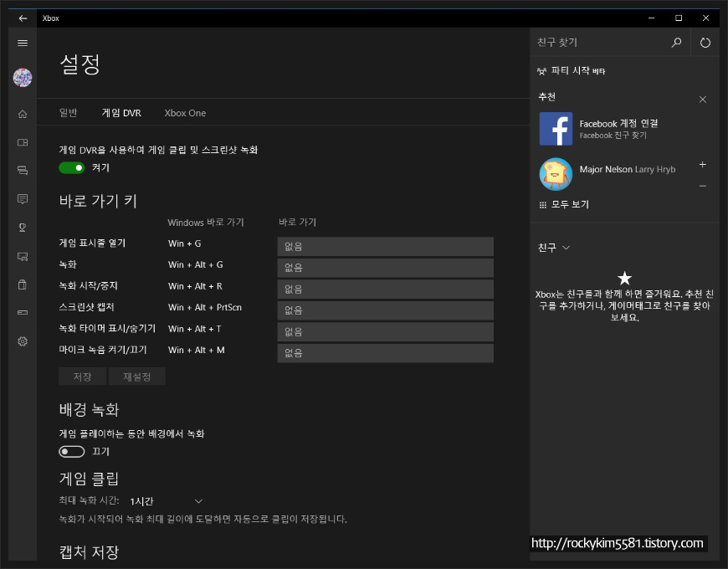Click the friend search magnifier icon
This screenshot has width=728, height=569.
click(676, 42)
